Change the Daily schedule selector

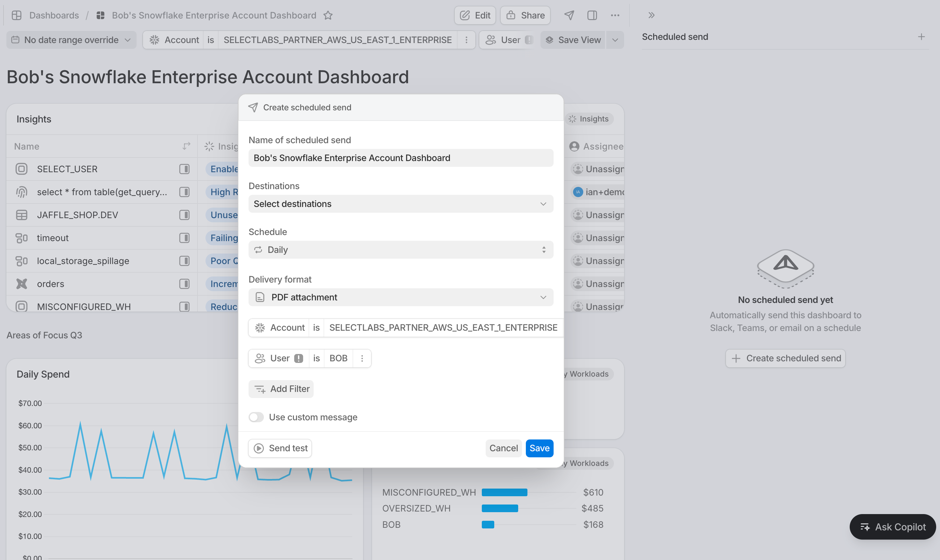point(401,249)
